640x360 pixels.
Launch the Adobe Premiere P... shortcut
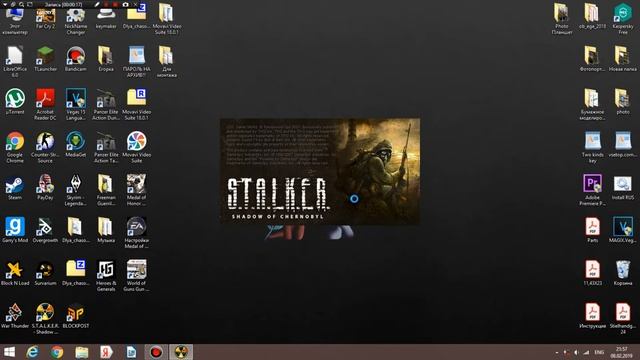[x=592, y=190]
